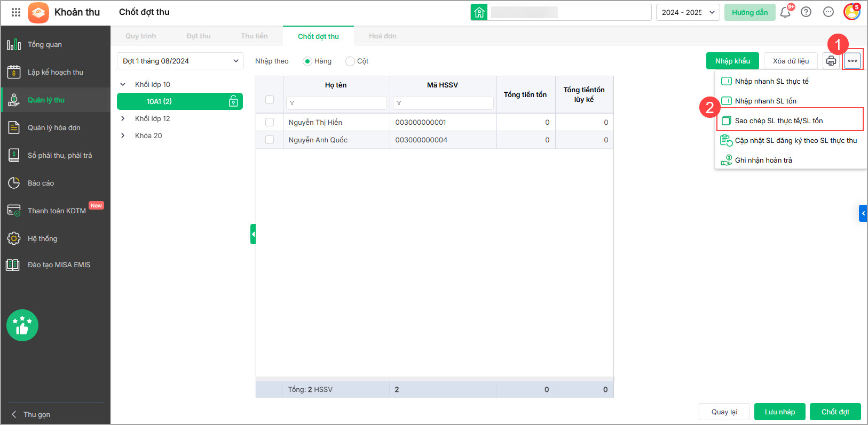Open the chat message icon

[828, 12]
